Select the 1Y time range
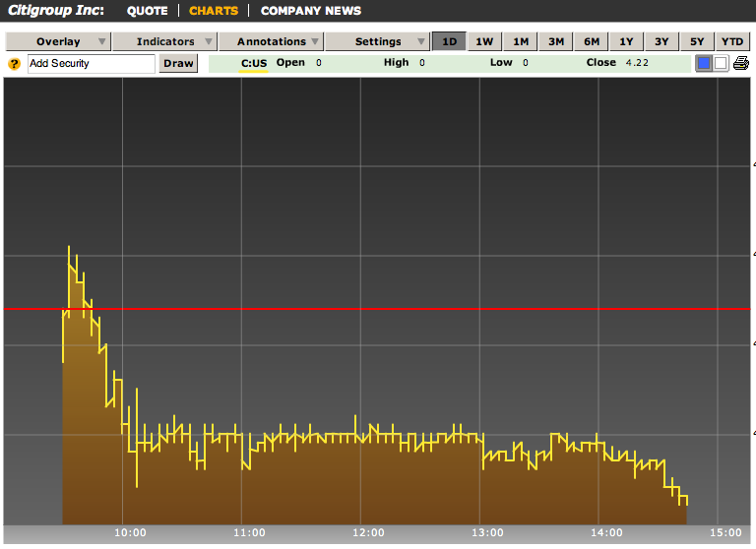The width and height of the screenshot is (756, 549). [626, 41]
